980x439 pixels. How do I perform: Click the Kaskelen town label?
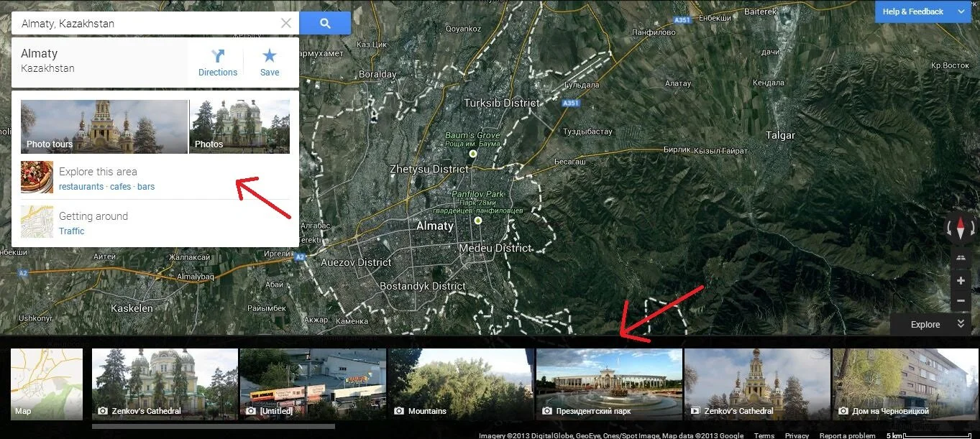click(x=132, y=308)
